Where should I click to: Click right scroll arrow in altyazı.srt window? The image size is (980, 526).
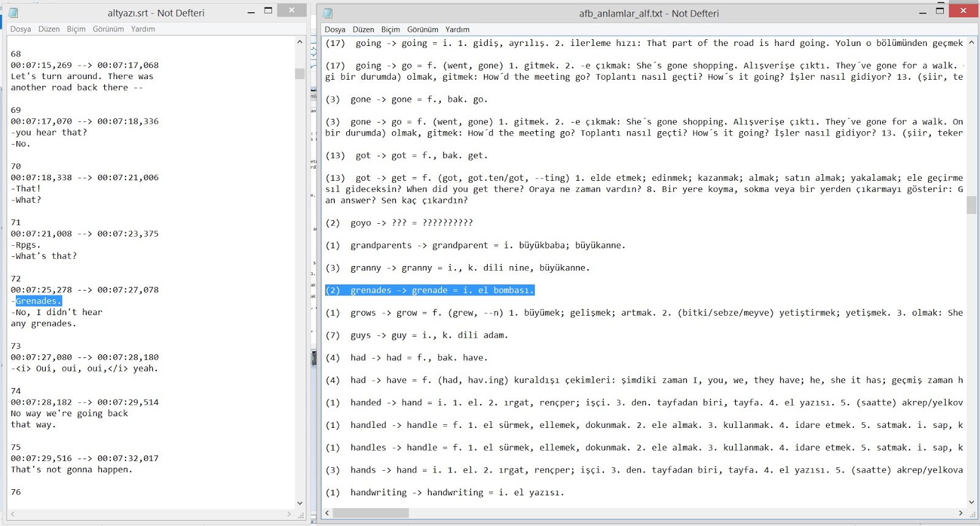pyautogui.click(x=289, y=514)
